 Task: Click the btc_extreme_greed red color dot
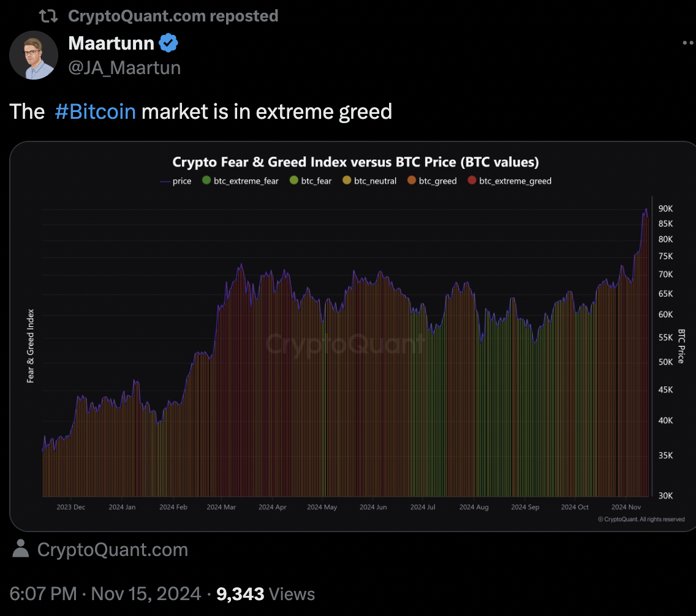pyautogui.click(x=472, y=181)
